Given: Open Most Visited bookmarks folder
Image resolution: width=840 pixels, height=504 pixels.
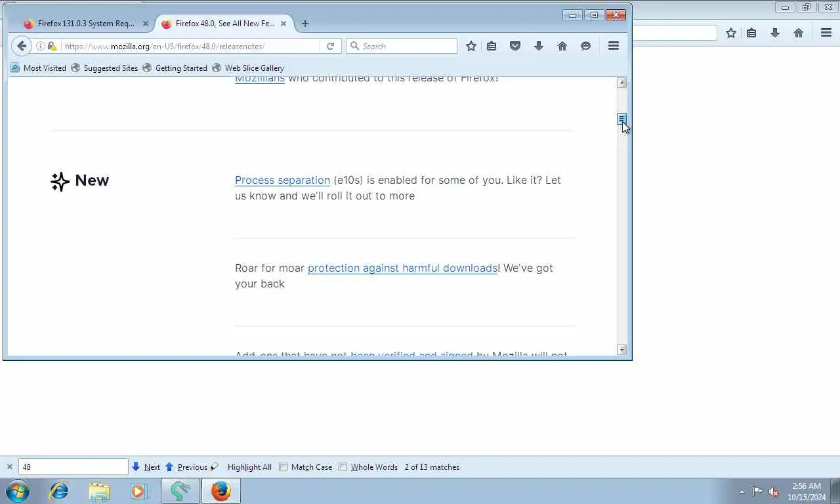Looking at the screenshot, I should click(39, 68).
